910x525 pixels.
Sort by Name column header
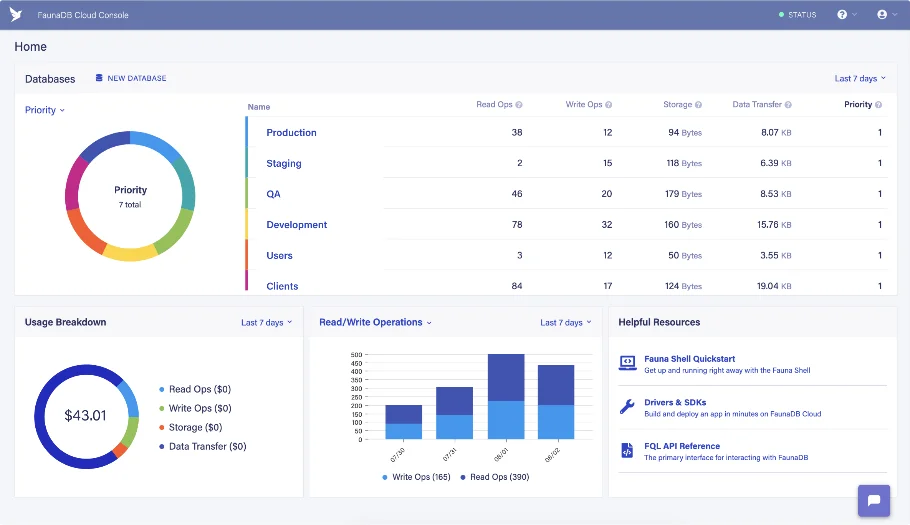259,107
